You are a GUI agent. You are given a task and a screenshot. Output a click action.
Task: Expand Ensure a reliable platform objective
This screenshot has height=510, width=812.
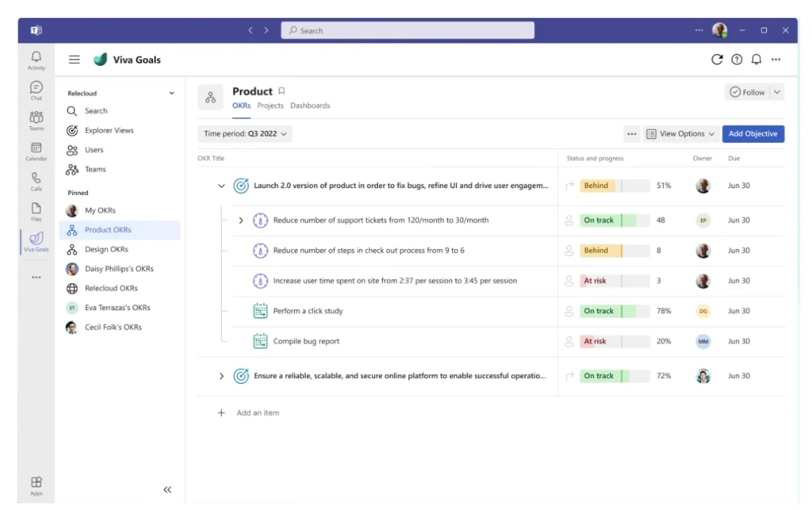(x=221, y=376)
